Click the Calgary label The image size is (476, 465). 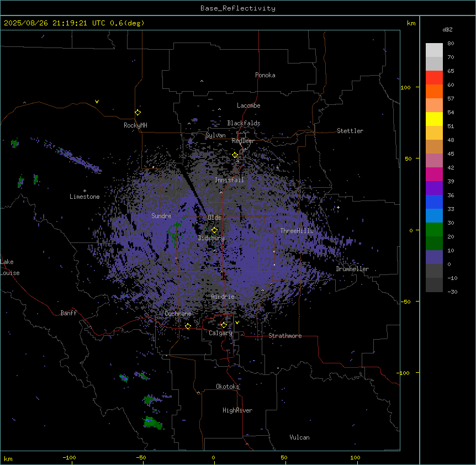tap(221, 333)
